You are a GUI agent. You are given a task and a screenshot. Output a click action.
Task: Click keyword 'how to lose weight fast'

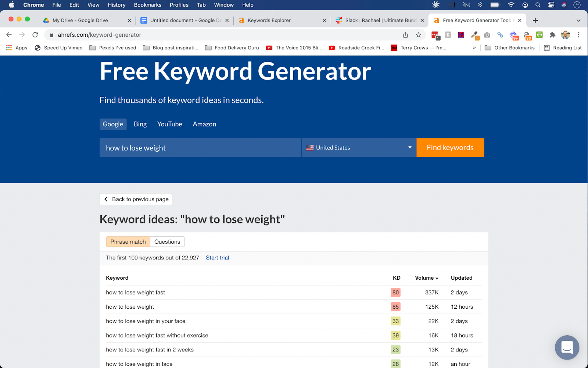135,293
